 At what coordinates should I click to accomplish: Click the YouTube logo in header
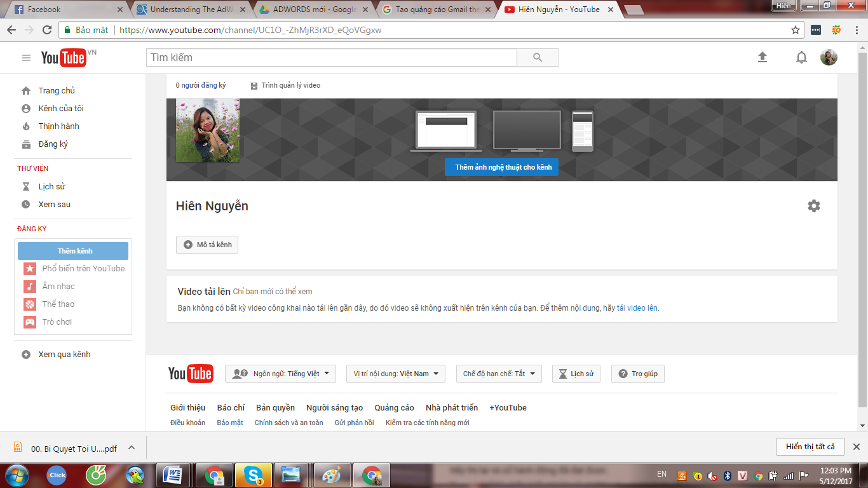coord(64,58)
